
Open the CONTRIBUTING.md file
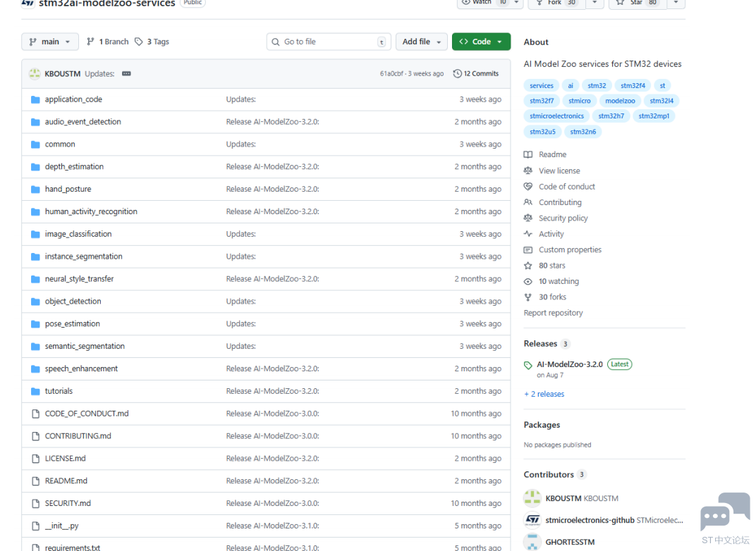pos(78,436)
